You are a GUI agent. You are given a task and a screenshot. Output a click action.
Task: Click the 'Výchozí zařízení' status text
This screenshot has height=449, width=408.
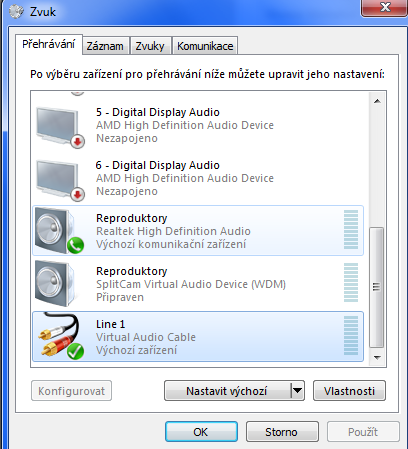tap(137, 350)
